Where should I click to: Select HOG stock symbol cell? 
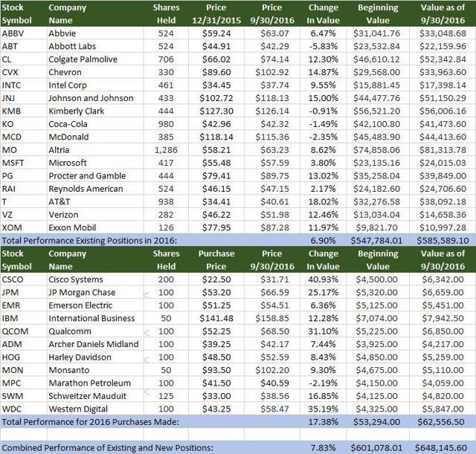click(24, 357)
